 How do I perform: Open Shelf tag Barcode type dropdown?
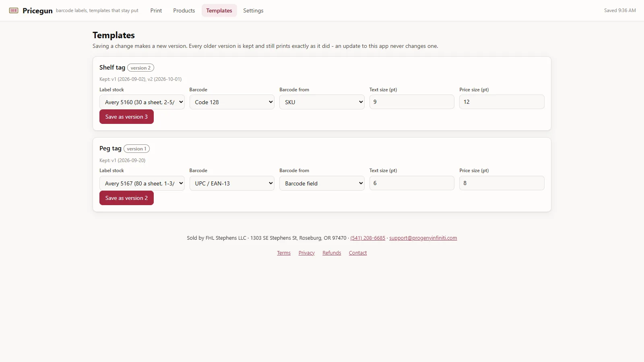tap(232, 102)
